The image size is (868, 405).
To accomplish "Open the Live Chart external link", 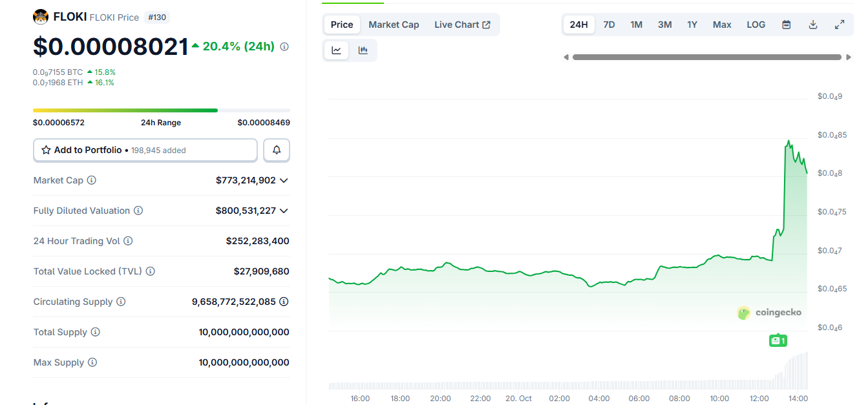I will tap(462, 25).
